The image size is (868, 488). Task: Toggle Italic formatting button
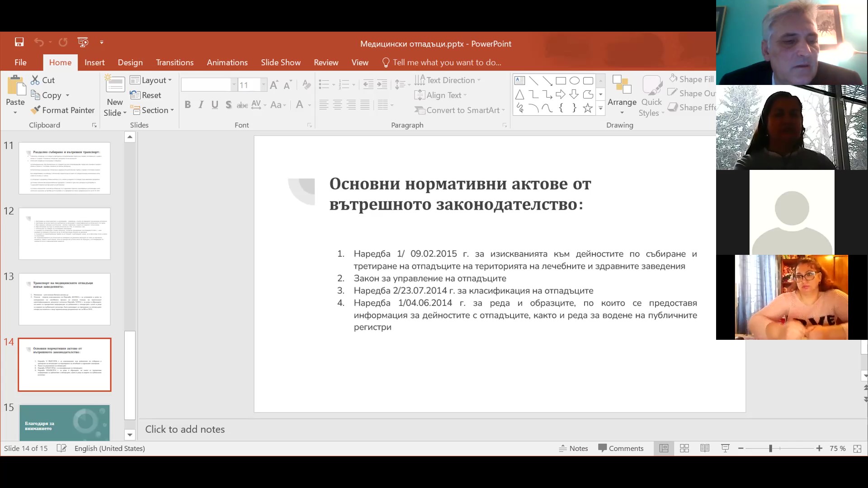coord(201,105)
